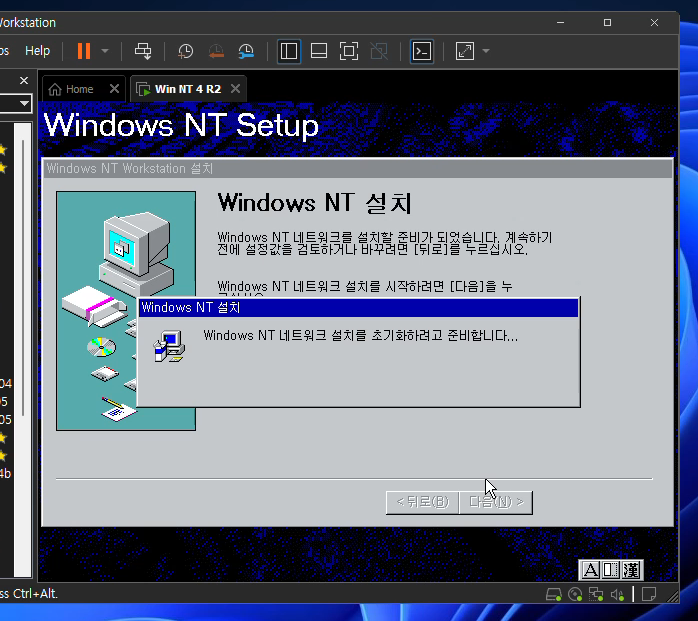Click the Unity mode toolbar icon

coord(379,51)
